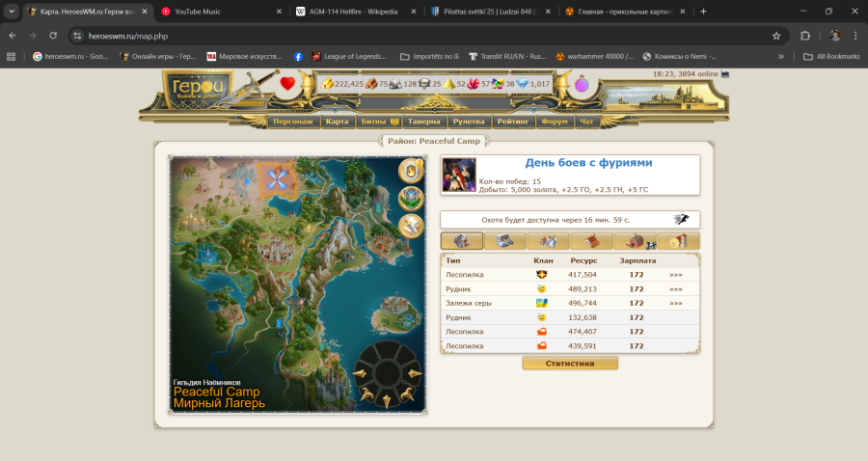Click the small icon beside the online counter
This screenshot has width=868, height=461.
pyautogui.click(x=725, y=74)
